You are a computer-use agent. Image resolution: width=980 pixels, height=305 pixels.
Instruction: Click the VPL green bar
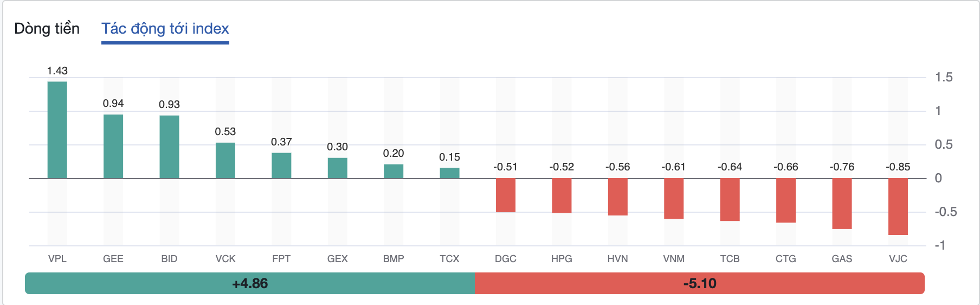(x=57, y=130)
